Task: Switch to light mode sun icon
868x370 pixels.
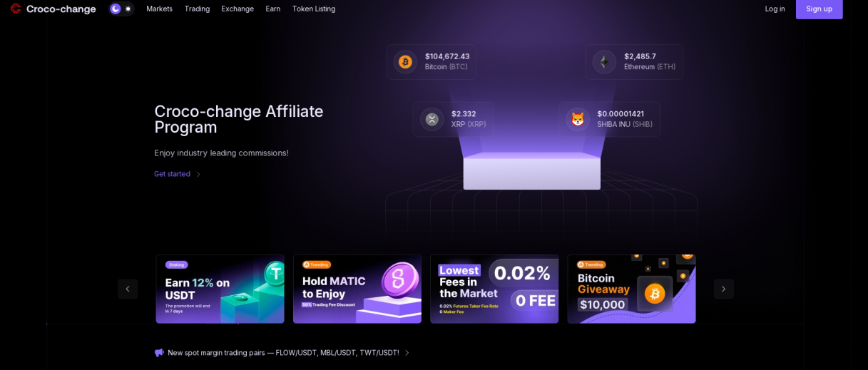Action: coord(128,9)
